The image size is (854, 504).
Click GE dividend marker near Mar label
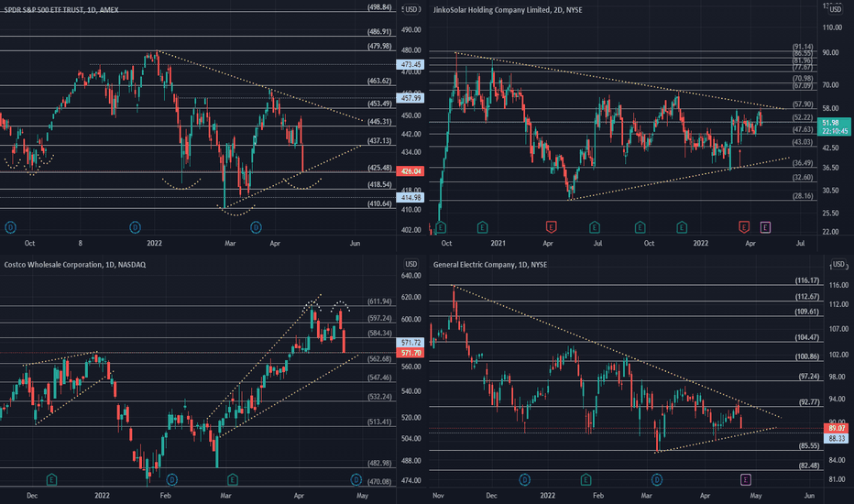pos(657,479)
